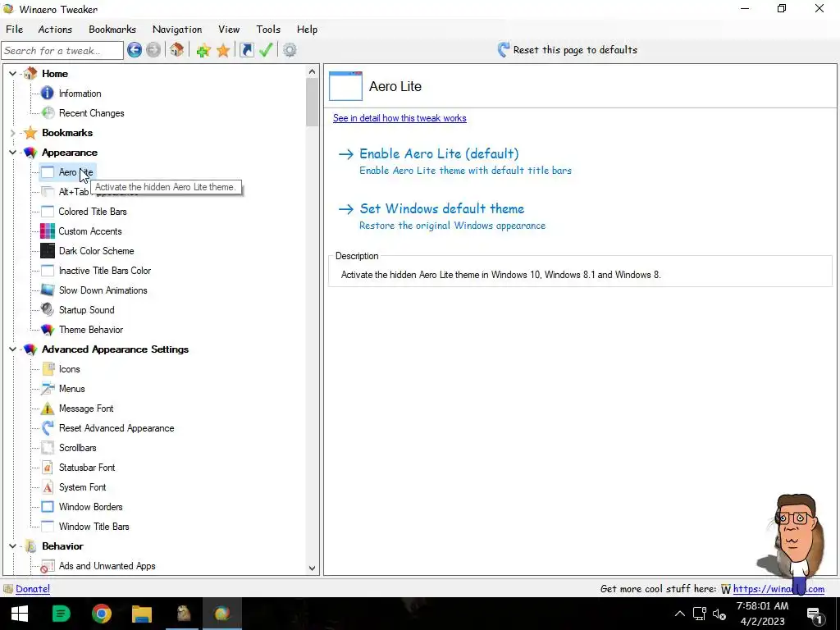Select Window Title Bars tree item
The height and width of the screenshot is (630, 840).
click(94, 527)
